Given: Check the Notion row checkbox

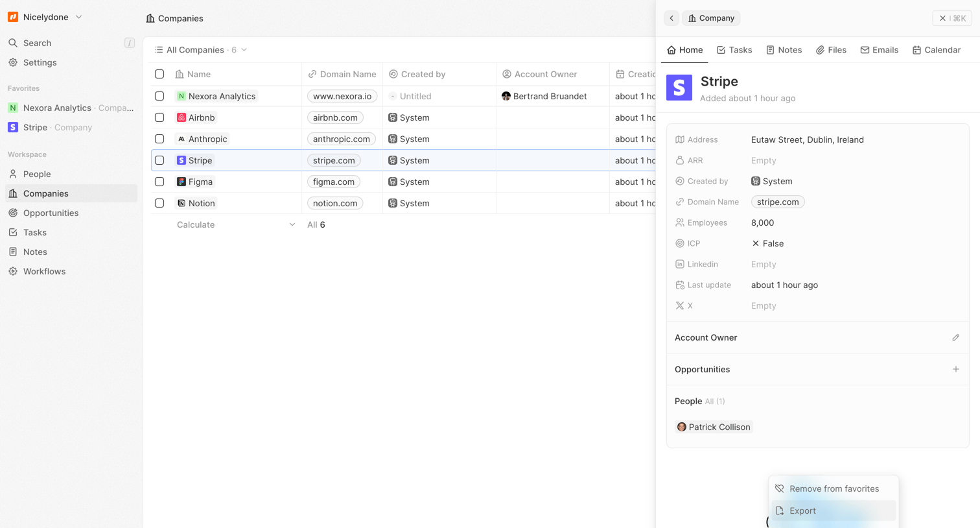Looking at the screenshot, I should (x=159, y=203).
